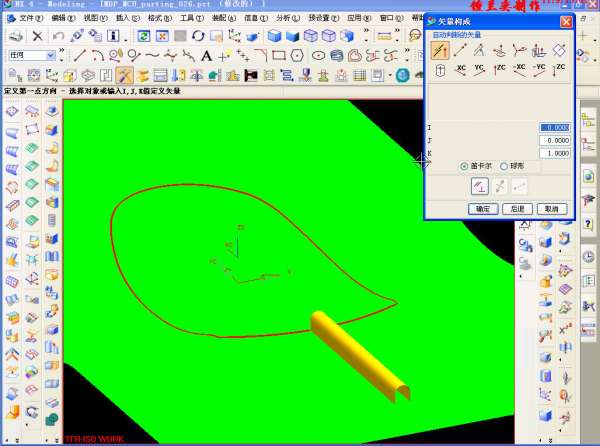Choose the -XC axis direction icon
This screenshot has height=446, width=600.
pyautogui.click(x=519, y=70)
